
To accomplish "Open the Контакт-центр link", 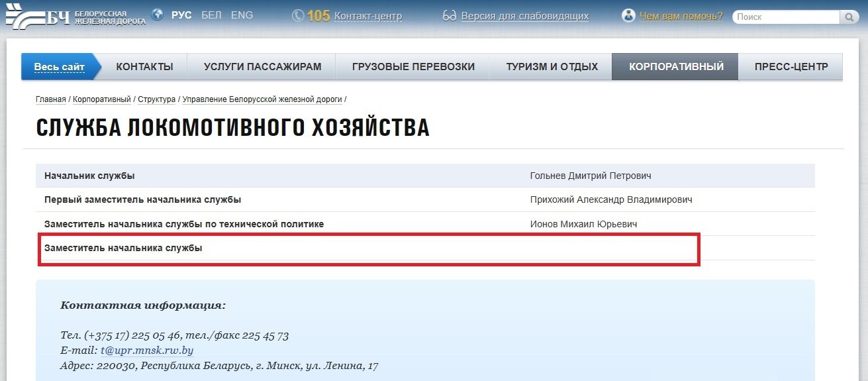I will point(366,15).
